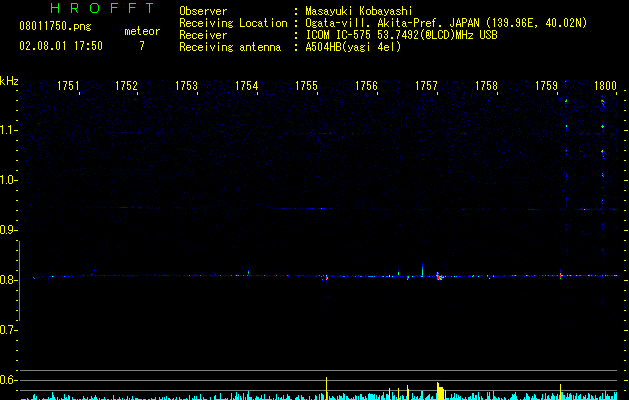
Task: Click the 1759 time axis label
Action: 546,86
